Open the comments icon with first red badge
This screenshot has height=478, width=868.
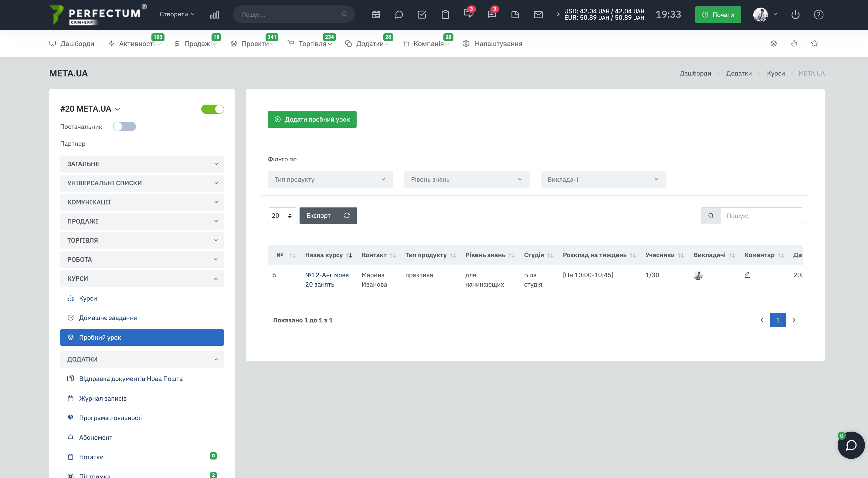tap(468, 13)
